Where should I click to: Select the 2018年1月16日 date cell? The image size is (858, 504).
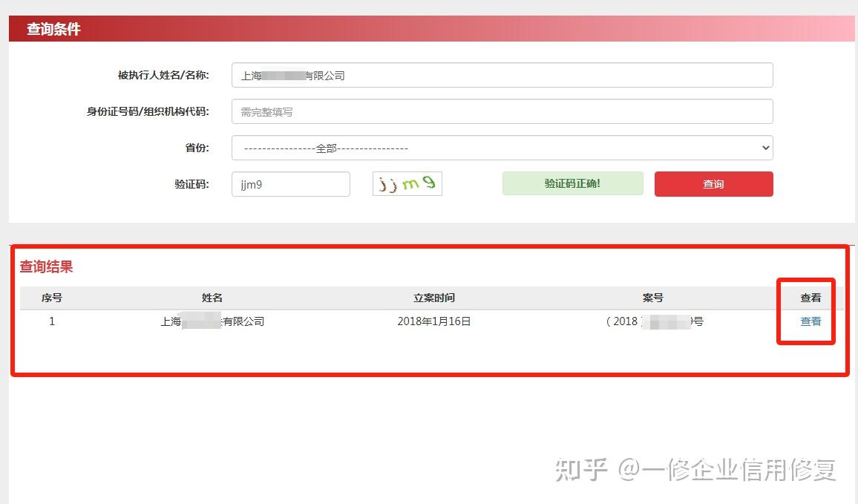point(434,321)
